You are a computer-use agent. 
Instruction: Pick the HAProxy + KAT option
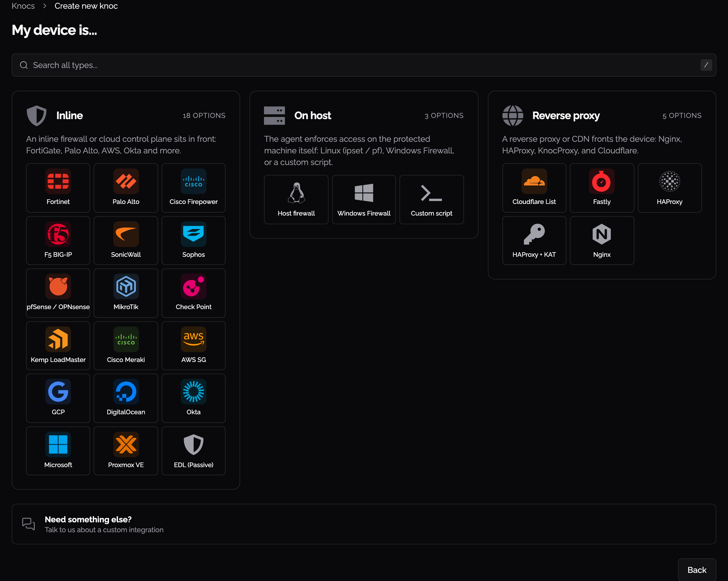[x=534, y=241]
